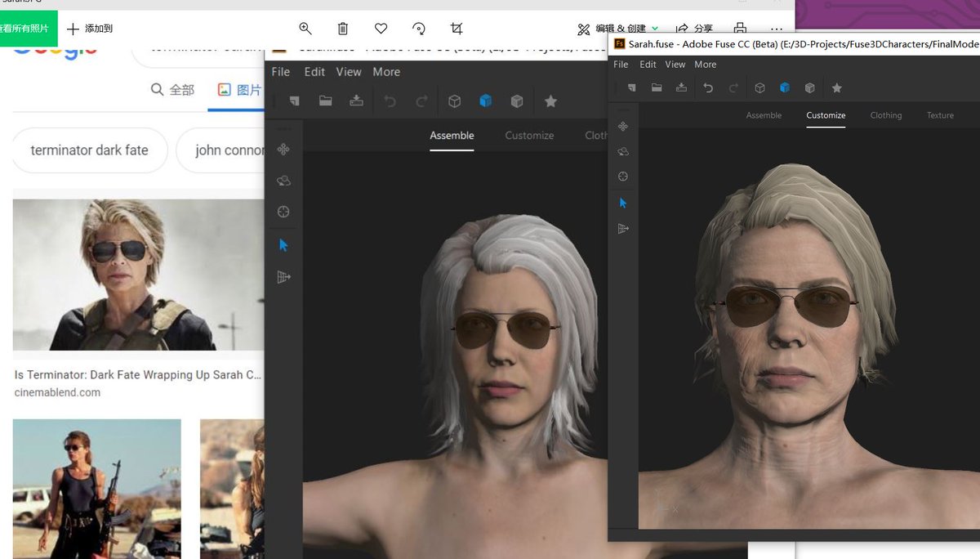Click undo arrow in front Fuse window toolbar
The image size is (980, 559).
tap(708, 88)
